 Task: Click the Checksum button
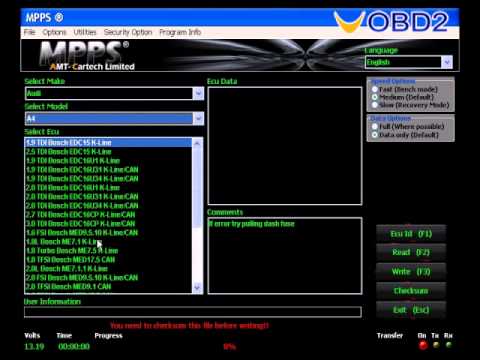(411, 291)
